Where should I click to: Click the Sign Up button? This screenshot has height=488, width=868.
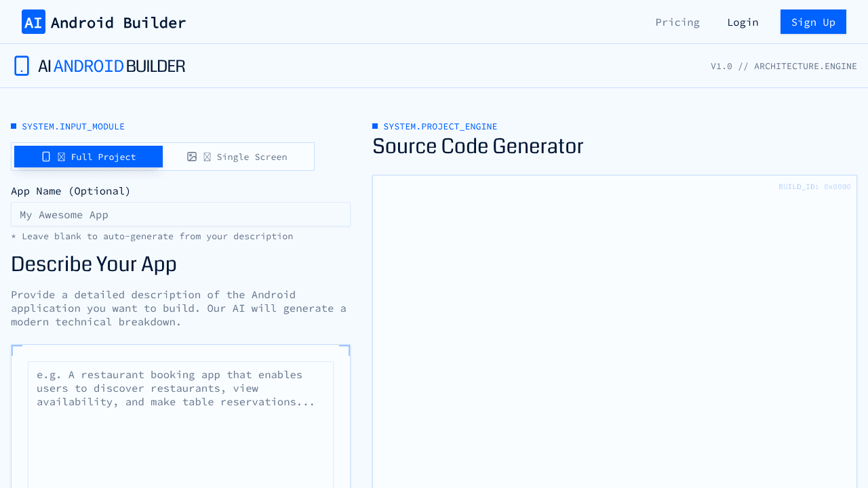coord(813,22)
